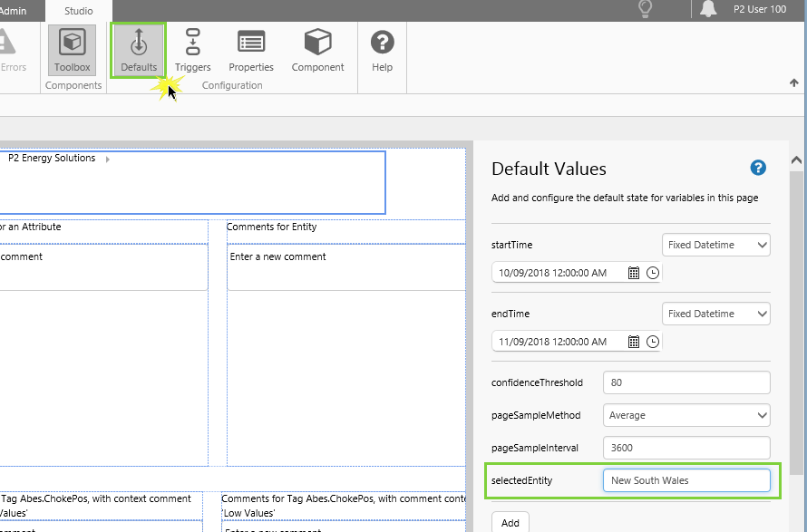The width and height of the screenshot is (807, 532).
Task: Open the Default Values help icon
Action: click(758, 168)
